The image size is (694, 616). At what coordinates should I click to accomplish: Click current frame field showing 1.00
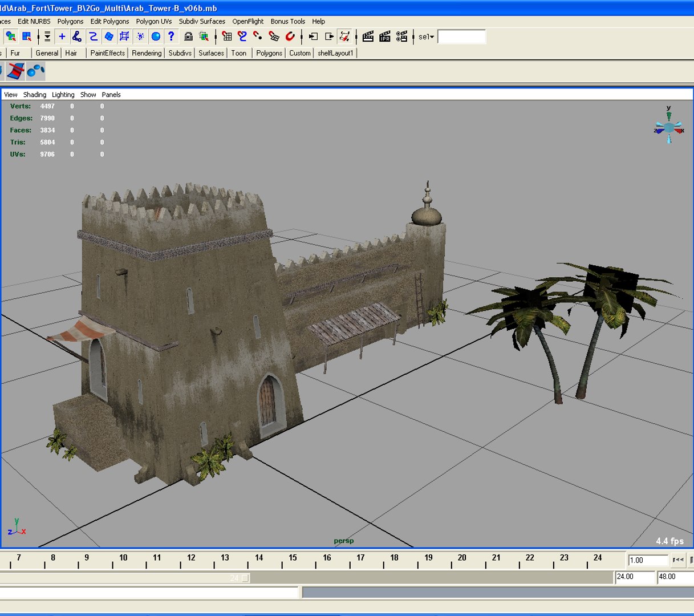648,560
